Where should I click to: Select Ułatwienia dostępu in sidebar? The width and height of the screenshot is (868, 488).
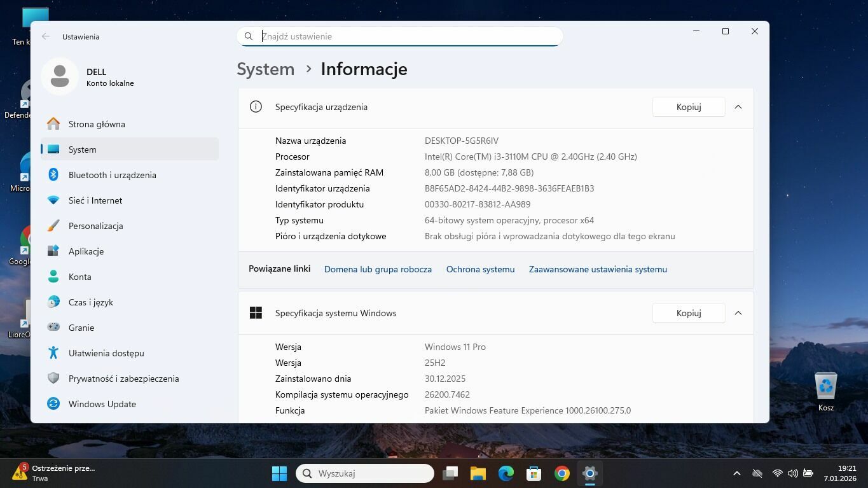(x=106, y=353)
